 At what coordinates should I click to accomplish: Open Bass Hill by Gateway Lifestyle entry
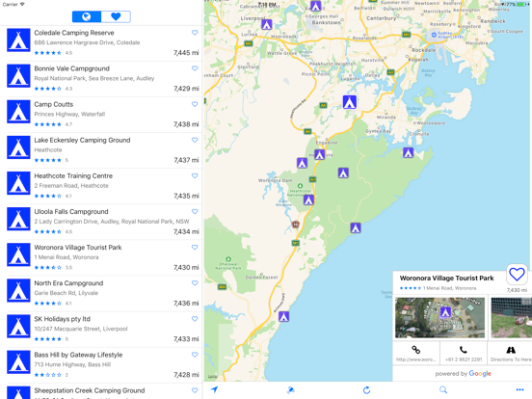[x=101, y=365]
